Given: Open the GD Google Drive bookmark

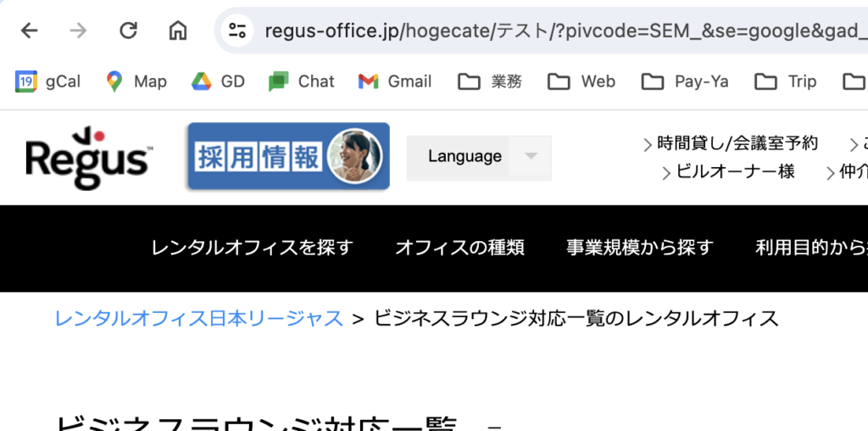Looking at the screenshot, I should click(x=218, y=81).
